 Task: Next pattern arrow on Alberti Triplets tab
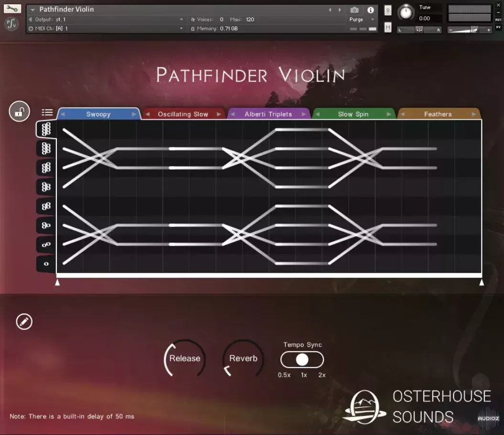(304, 115)
